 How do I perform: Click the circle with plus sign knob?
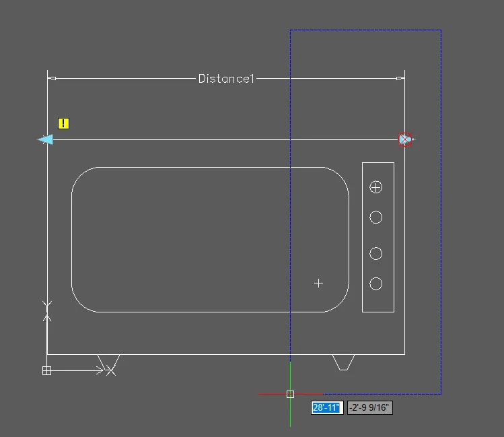376,187
